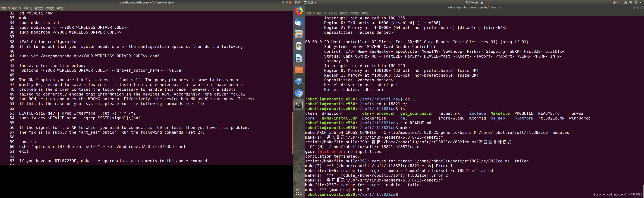Open the Help question-mark dock icon
Image resolution: width=644 pixels, height=198 pixels.
(x=299, y=81)
